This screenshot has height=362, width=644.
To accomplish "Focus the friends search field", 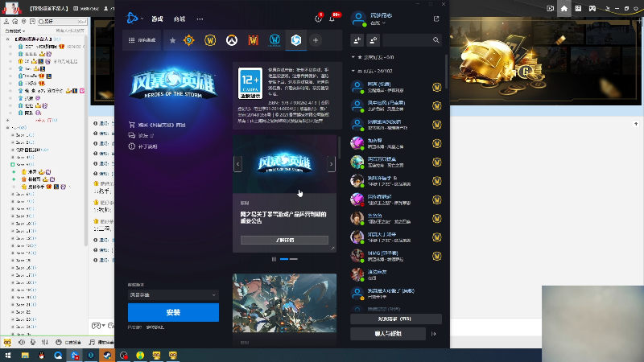I will click(x=412, y=40).
